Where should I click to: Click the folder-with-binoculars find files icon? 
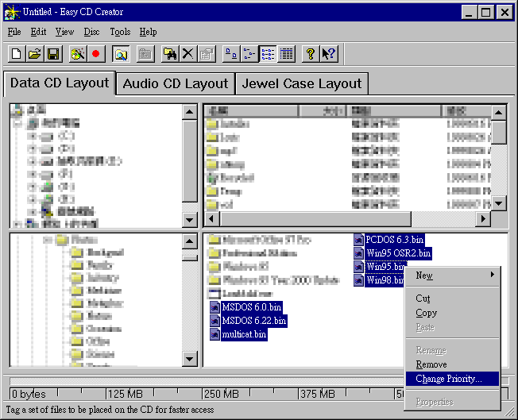click(x=170, y=53)
